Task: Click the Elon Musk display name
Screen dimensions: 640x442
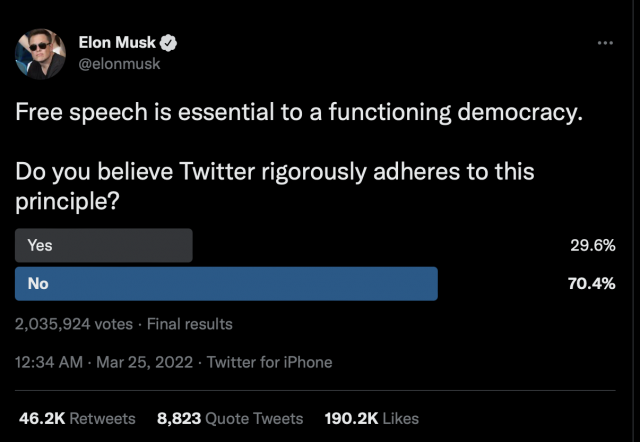Action: [117, 42]
